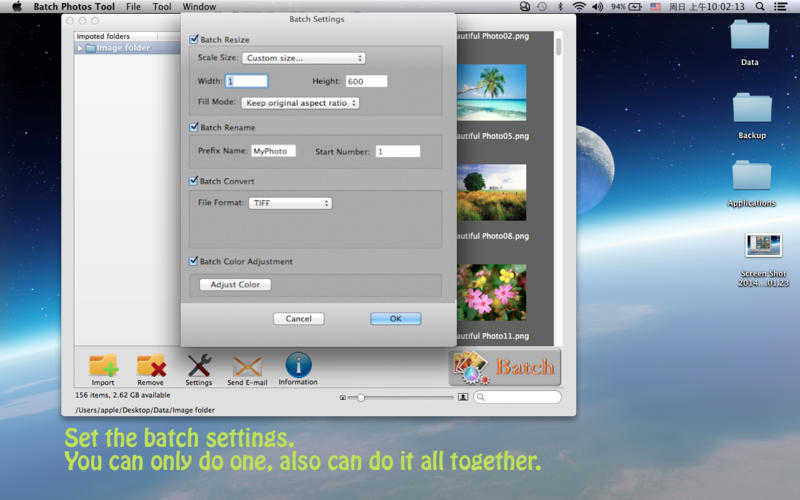Click the Adjust Color button
The image size is (800, 500).
click(x=235, y=285)
